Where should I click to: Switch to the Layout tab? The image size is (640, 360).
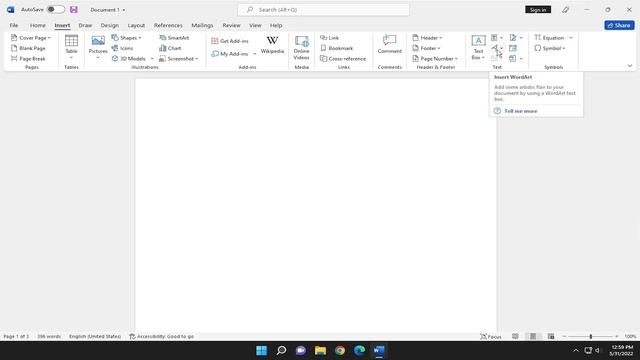tap(136, 25)
